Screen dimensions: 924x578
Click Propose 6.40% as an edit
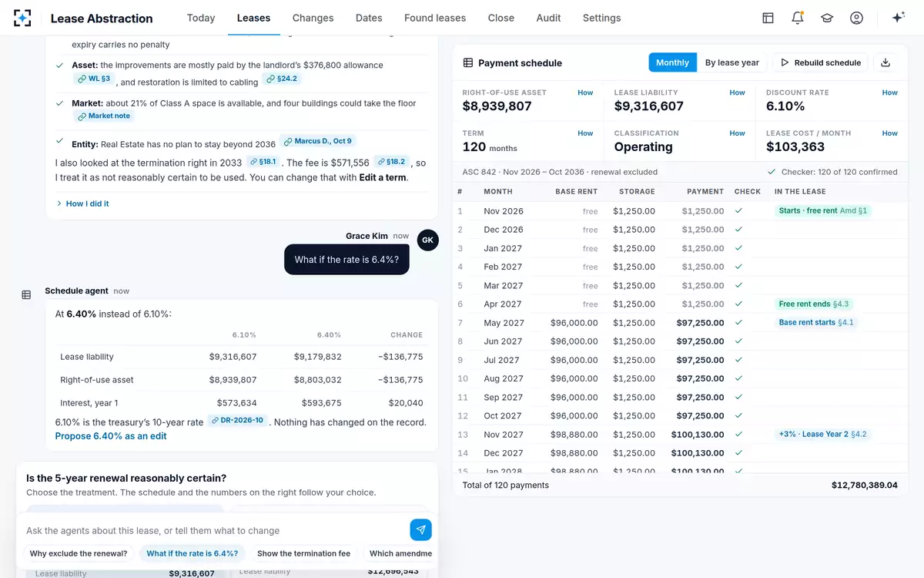click(x=111, y=436)
